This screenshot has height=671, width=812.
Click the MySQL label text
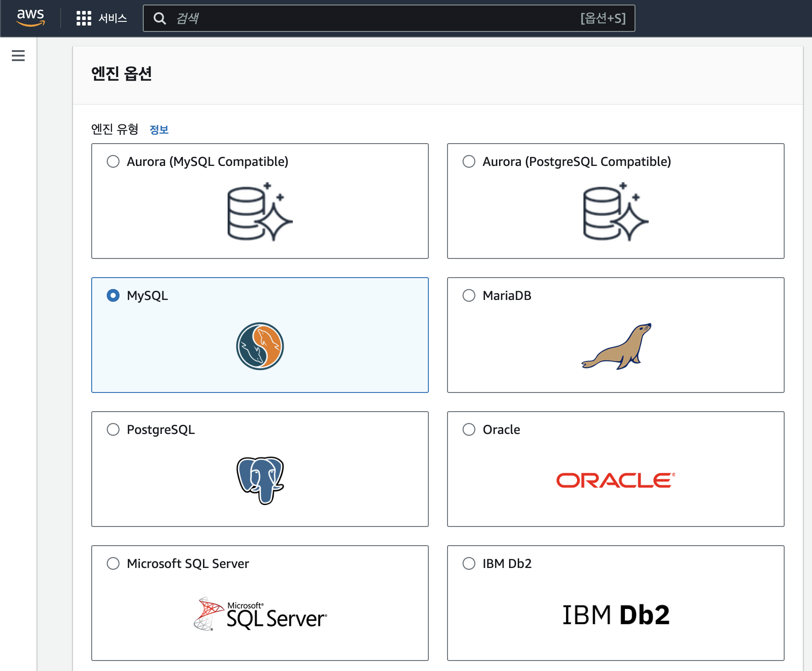(147, 296)
